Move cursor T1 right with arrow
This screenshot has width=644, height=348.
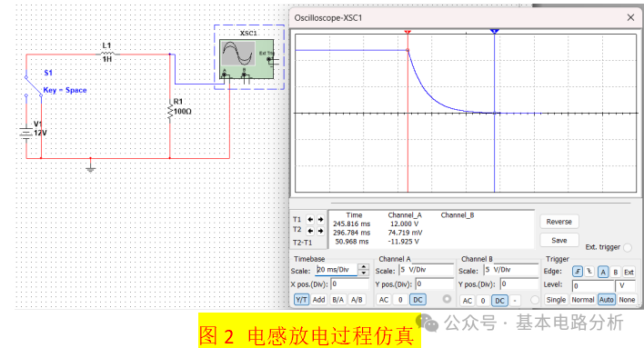click(320, 220)
